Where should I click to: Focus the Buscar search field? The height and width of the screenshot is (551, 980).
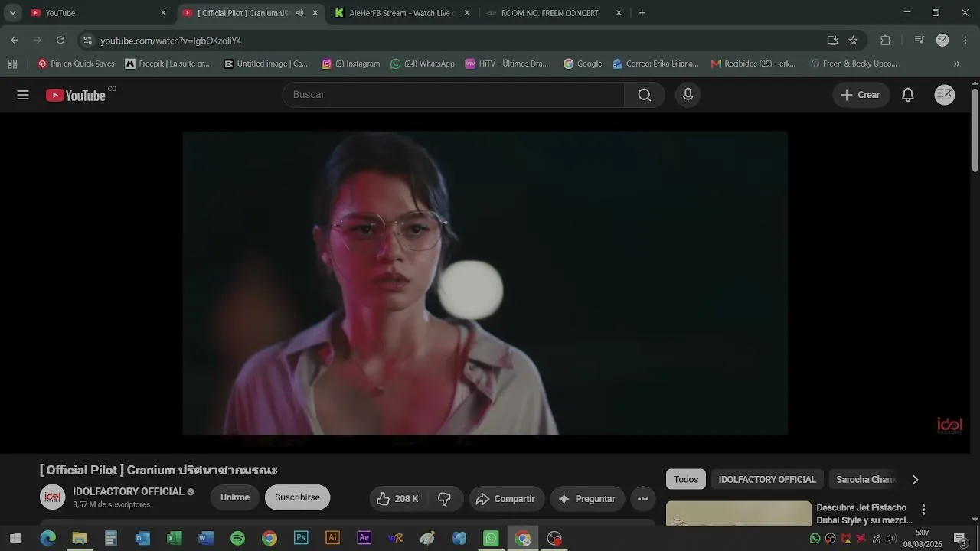tap(453, 95)
